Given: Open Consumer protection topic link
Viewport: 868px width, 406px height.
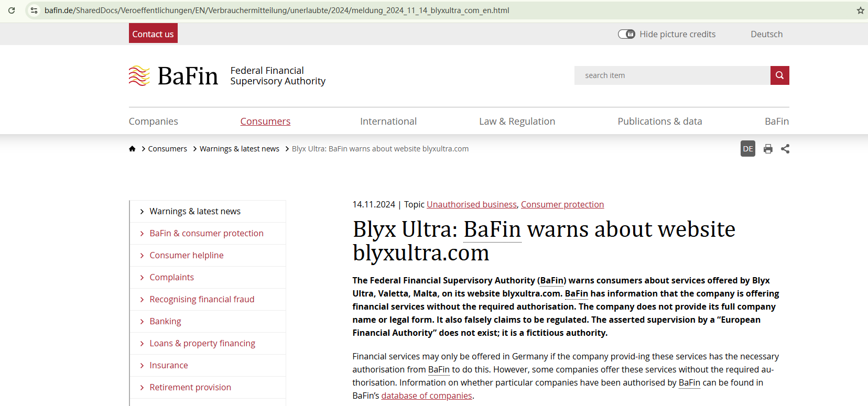Looking at the screenshot, I should point(562,204).
